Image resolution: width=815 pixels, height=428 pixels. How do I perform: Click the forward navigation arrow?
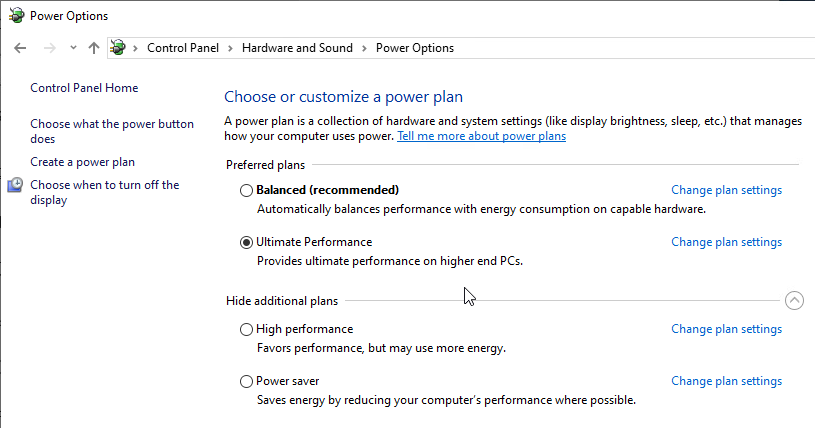[49, 48]
